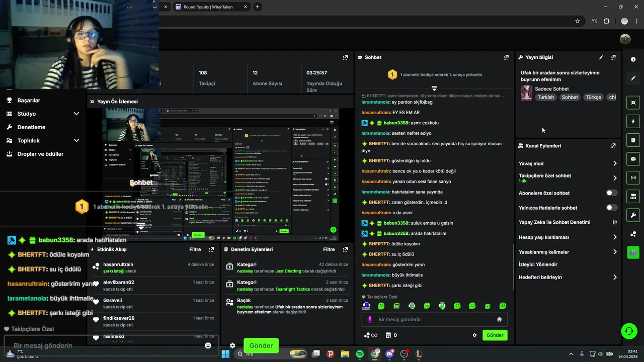Viewport: 644px width, 362px height.
Task: Click the Turkish tag
Action: pyautogui.click(x=545, y=98)
